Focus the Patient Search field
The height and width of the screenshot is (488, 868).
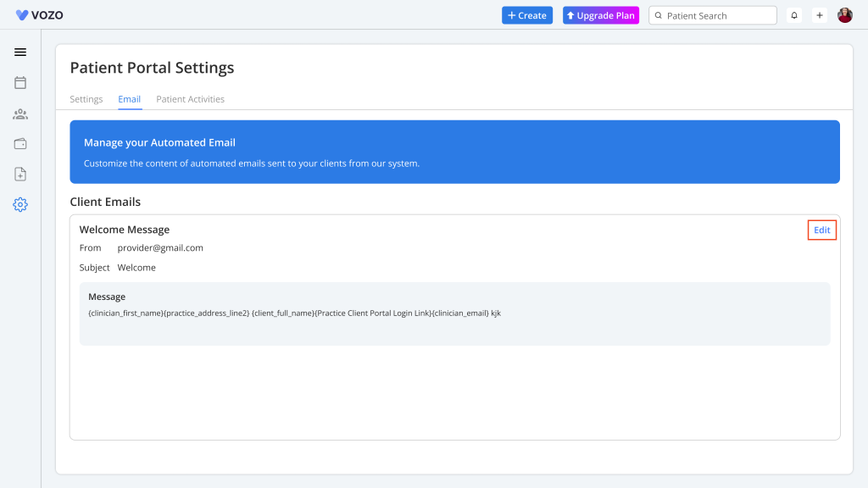[716, 16]
